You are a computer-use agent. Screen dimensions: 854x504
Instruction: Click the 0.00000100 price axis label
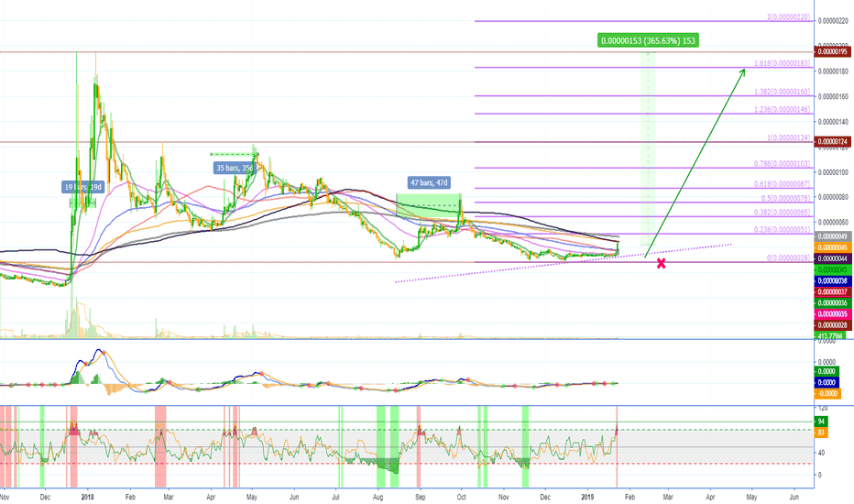833,172
